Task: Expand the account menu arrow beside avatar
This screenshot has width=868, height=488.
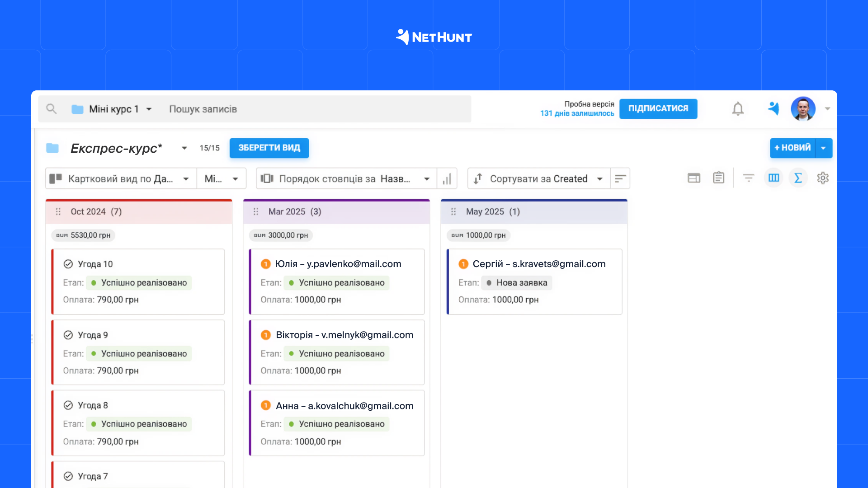Action: click(x=827, y=109)
